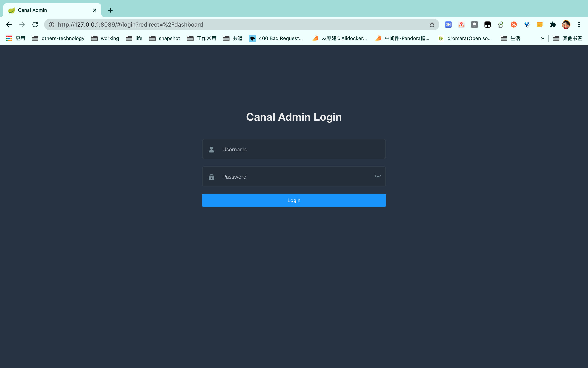Open the blue V-shaped extension icon

point(527,25)
